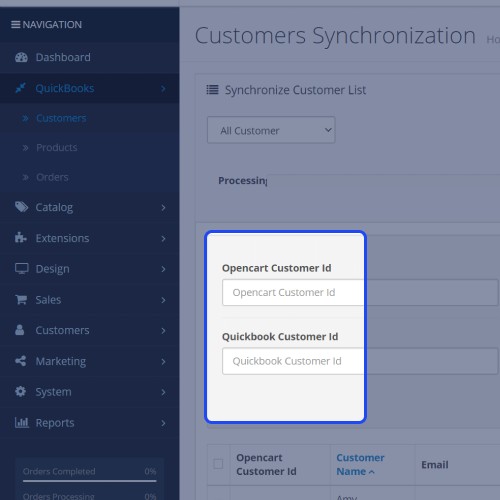Image resolution: width=500 pixels, height=500 pixels.
Task: Open the All Customer dropdown
Action: pos(271,130)
